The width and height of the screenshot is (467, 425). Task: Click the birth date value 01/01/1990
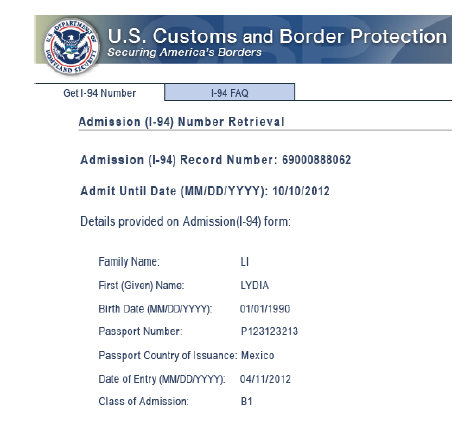coord(265,309)
